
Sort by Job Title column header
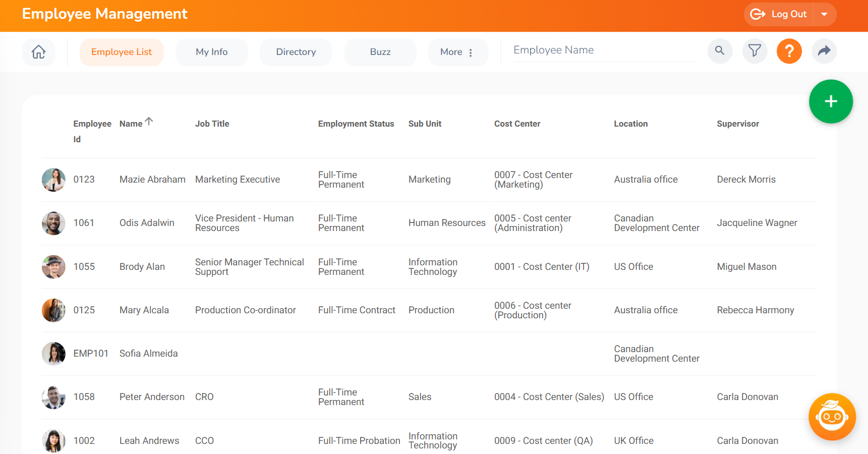point(212,124)
